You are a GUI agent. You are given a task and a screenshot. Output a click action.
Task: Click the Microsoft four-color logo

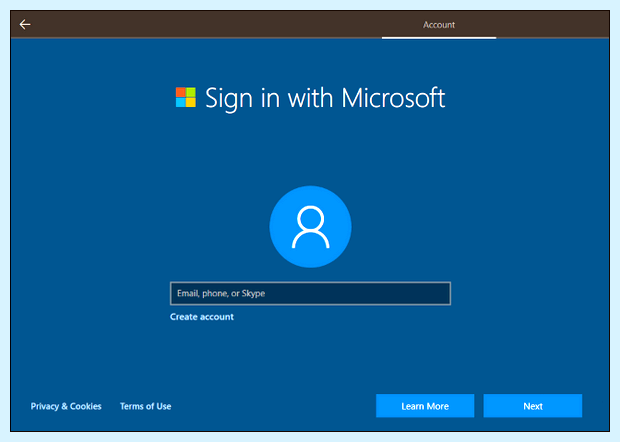pos(186,97)
